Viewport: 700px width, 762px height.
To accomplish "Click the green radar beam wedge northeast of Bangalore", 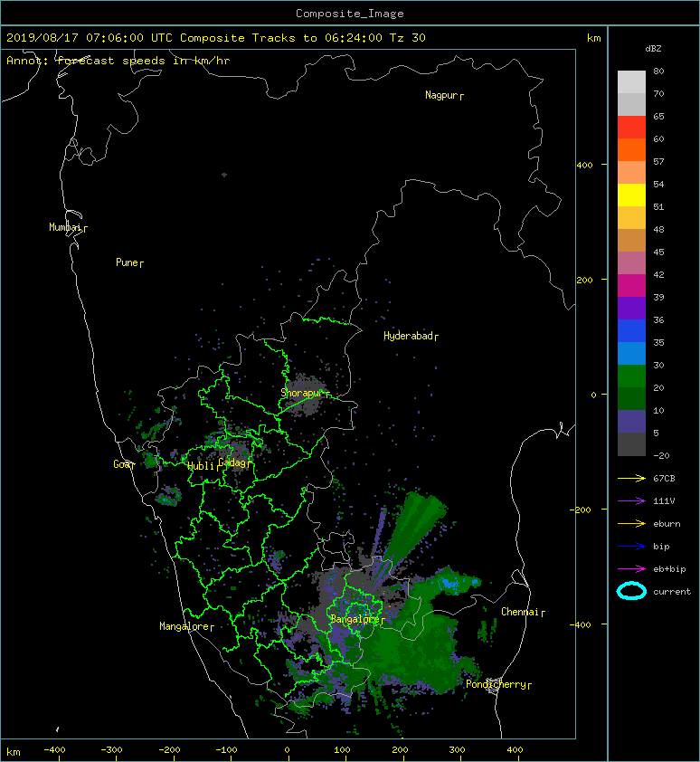I will coord(413,529).
